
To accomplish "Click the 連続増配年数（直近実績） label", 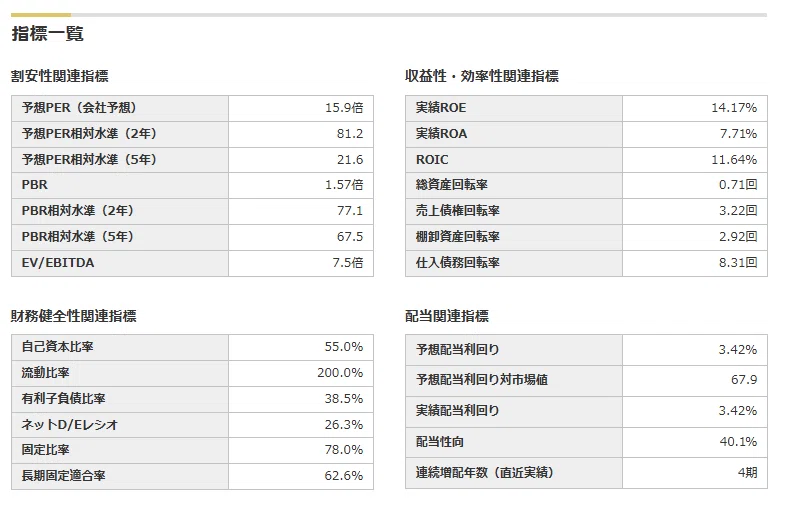I will [x=484, y=472].
